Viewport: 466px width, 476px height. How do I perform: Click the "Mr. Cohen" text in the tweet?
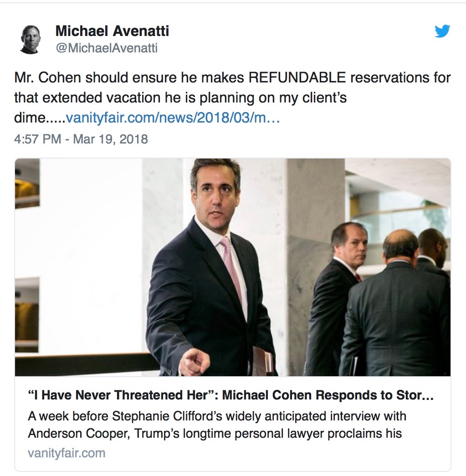[x=43, y=78]
